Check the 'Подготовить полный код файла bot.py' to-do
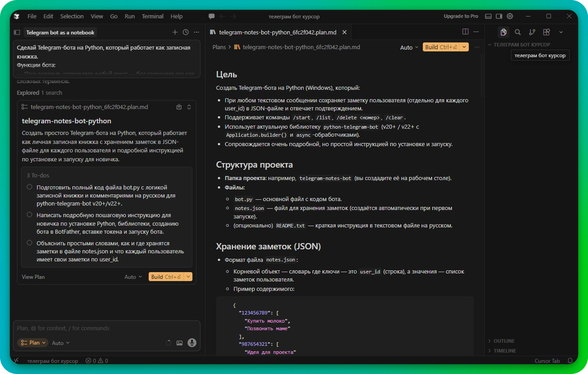The height and width of the screenshot is (374, 588). [29, 187]
